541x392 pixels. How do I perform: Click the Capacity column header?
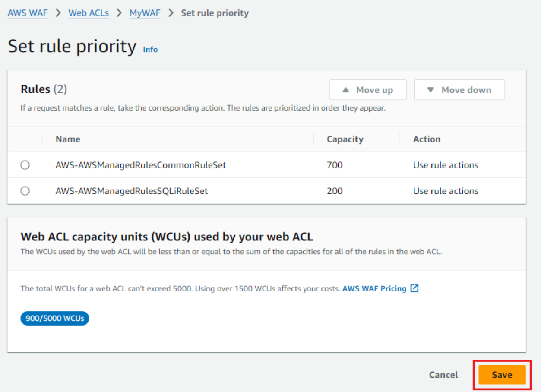[x=345, y=139]
